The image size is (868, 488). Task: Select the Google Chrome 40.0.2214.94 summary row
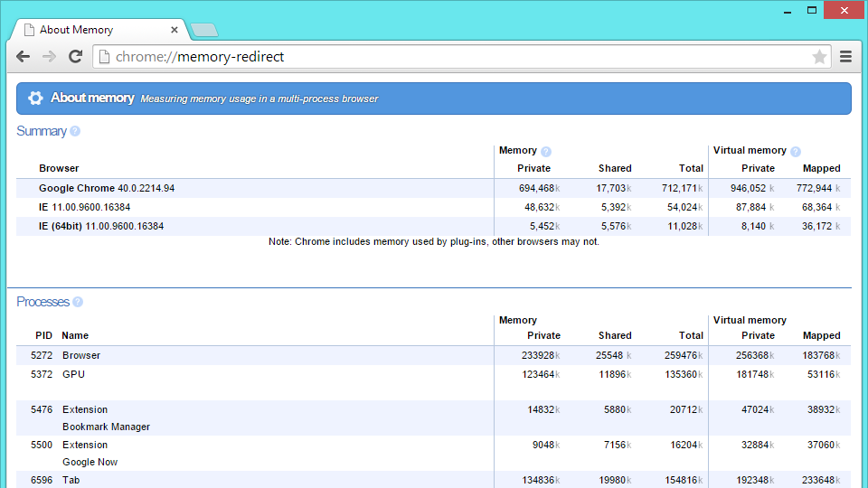coord(107,188)
